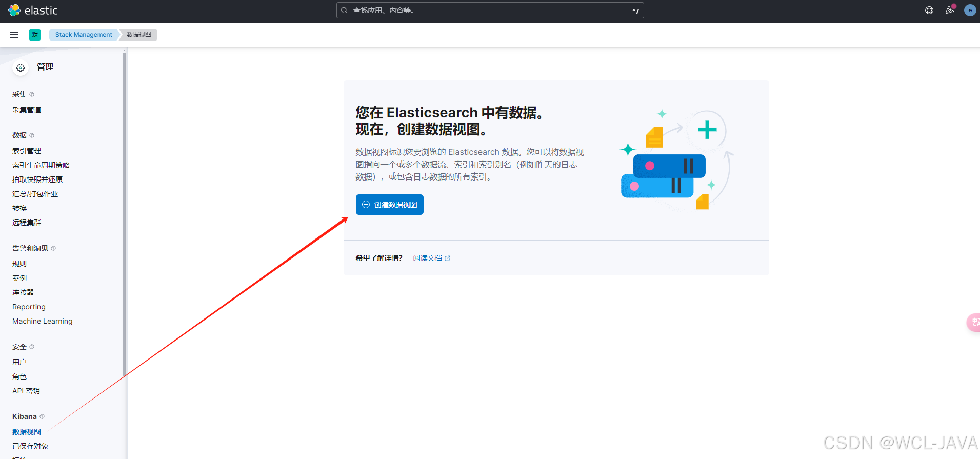Viewport: 980px width, 459px height.
Task: Open 已保存对象 in the sidebar
Action: [30, 446]
